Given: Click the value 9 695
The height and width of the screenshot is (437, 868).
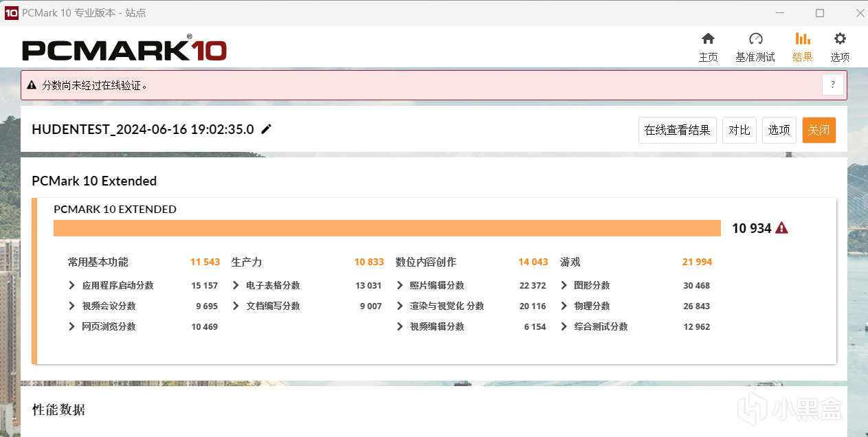Looking at the screenshot, I should [207, 306].
